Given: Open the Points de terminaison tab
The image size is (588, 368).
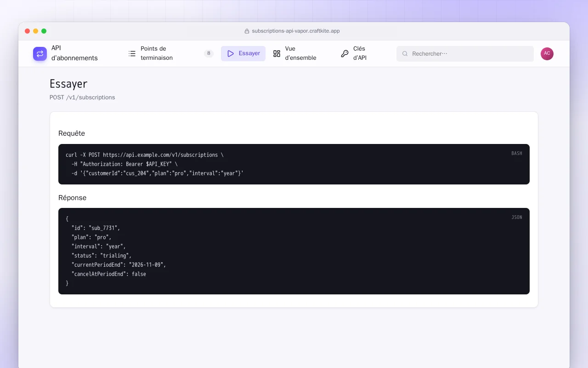Looking at the screenshot, I should (x=171, y=53).
